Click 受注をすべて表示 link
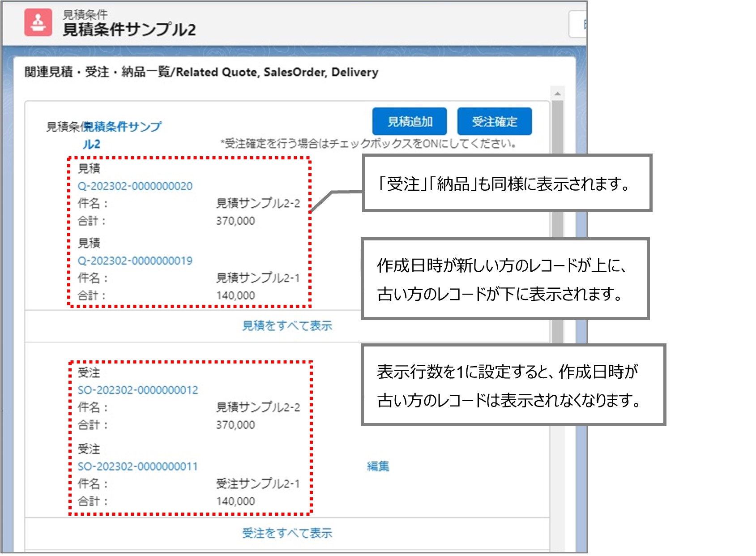This screenshot has height=556, width=756. pyautogui.click(x=287, y=533)
